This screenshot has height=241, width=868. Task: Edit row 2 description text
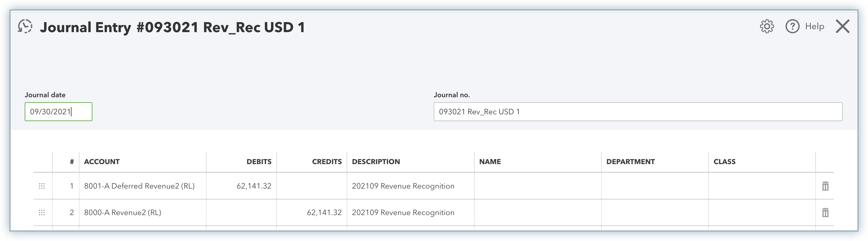click(x=410, y=213)
